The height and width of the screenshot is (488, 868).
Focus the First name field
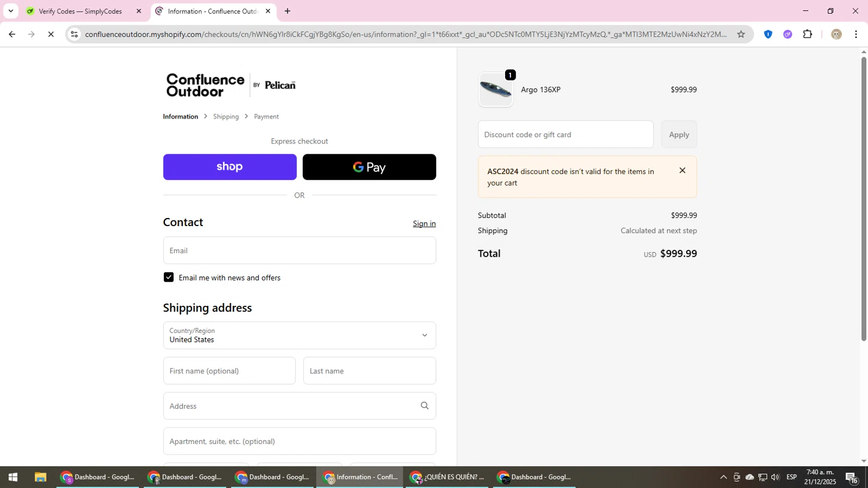[229, 371]
